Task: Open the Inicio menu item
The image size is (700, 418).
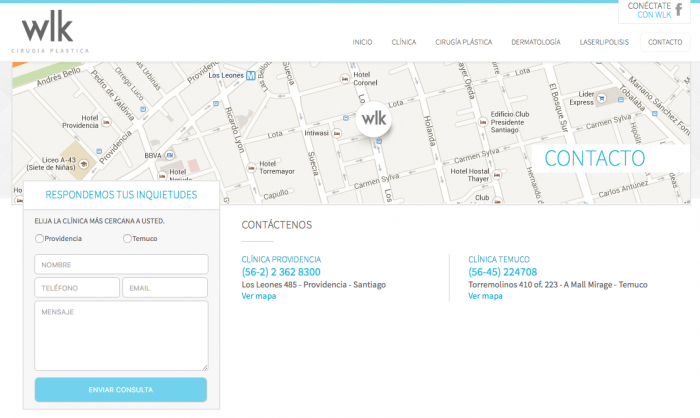Action: coord(362,42)
